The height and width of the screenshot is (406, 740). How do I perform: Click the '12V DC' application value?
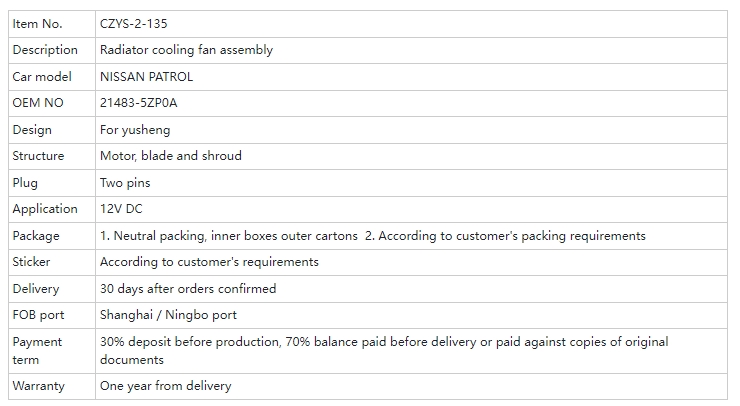122,209
